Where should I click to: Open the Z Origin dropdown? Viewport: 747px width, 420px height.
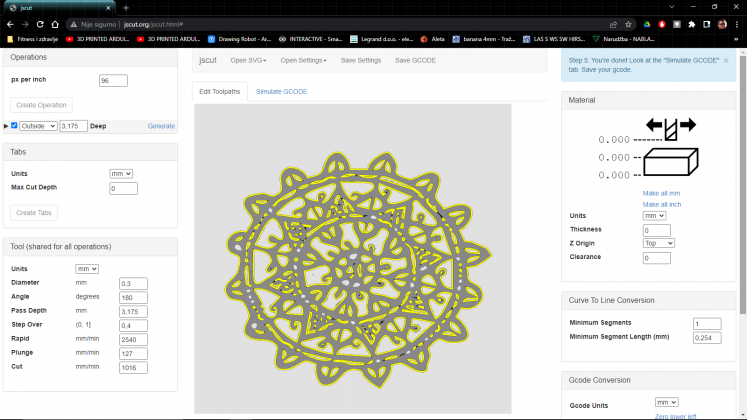click(x=659, y=243)
